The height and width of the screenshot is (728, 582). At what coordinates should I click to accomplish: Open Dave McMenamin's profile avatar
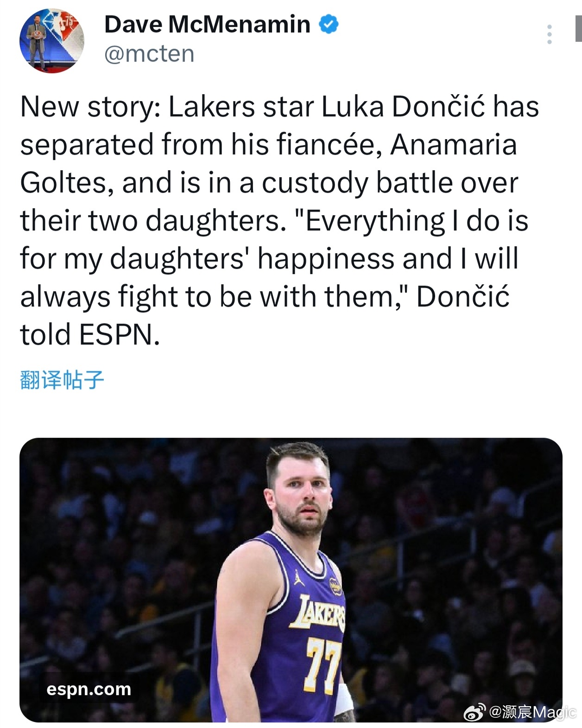(51, 40)
